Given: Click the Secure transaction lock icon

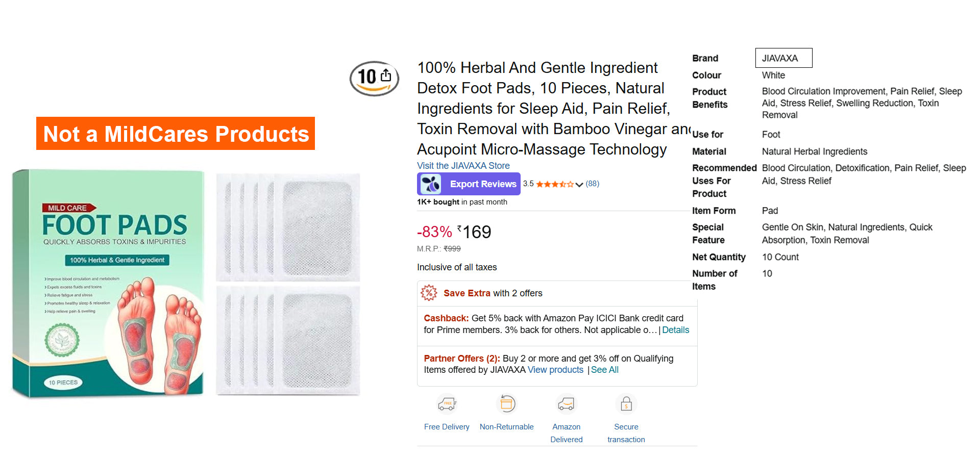Looking at the screenshot, I should [626, 404].
